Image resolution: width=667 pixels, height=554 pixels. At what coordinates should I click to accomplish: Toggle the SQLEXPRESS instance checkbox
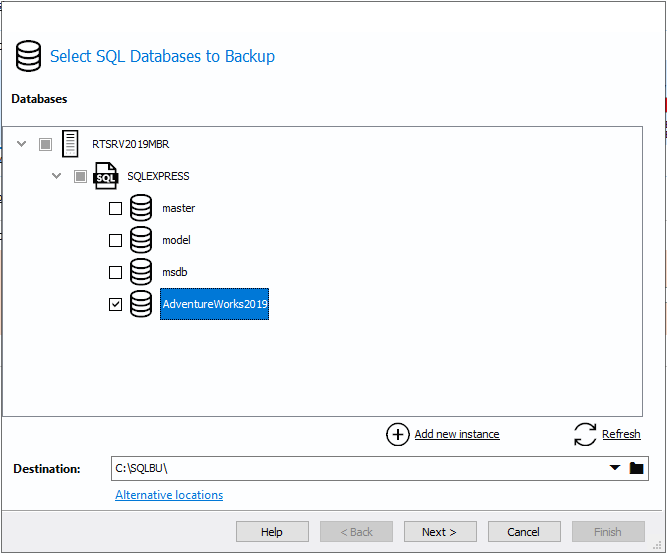click(x=80, y=176)
